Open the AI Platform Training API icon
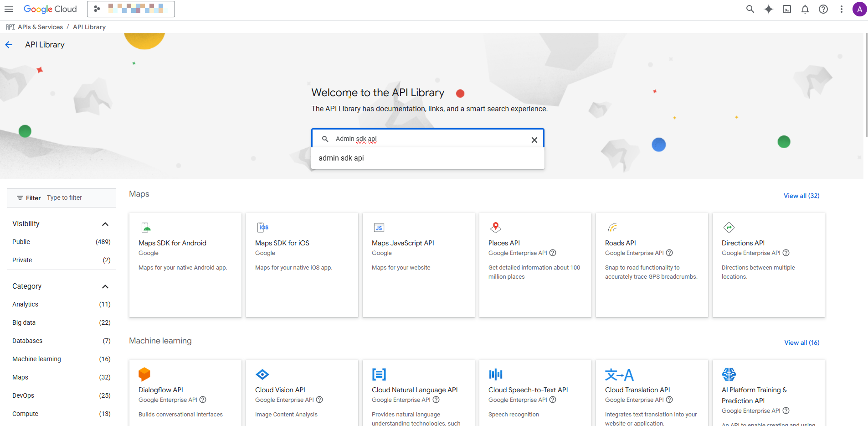The height and width of the screenshot is (426, 868). click(x=729, y=374)
